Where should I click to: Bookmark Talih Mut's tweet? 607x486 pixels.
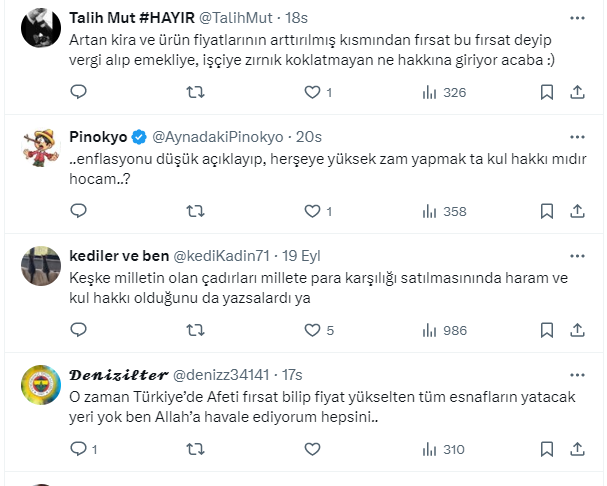tap(547, 93)
